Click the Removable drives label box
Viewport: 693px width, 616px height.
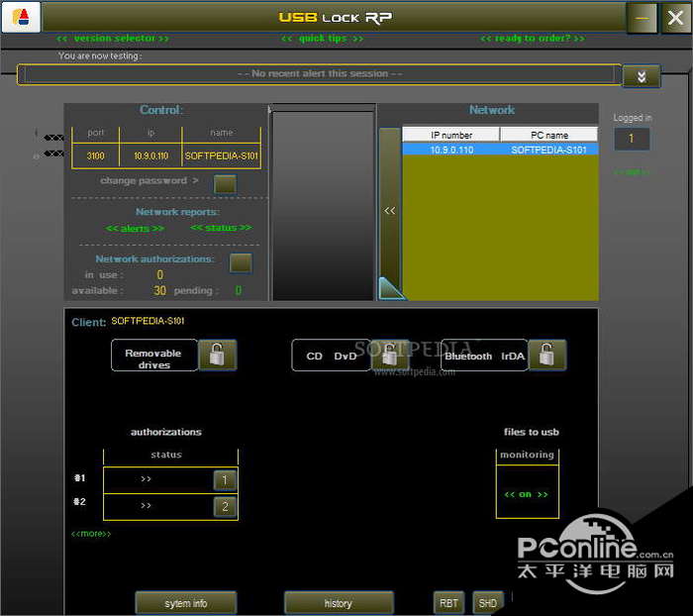153,356
